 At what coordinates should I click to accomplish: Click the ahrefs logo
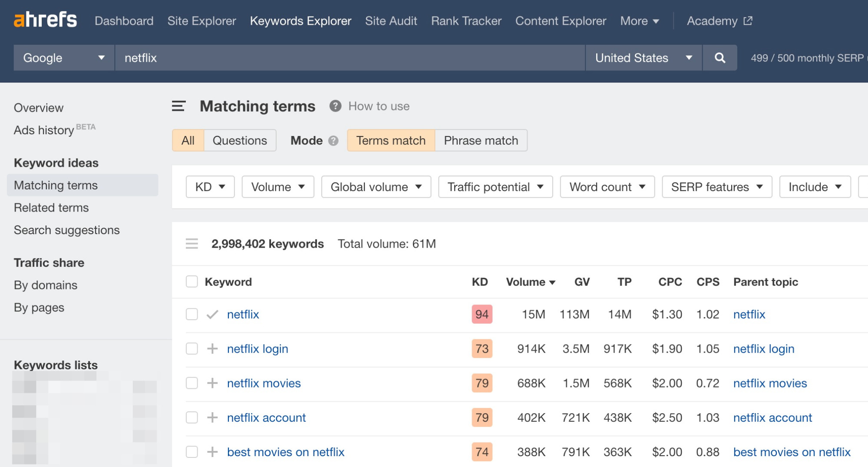coord(45,20)
